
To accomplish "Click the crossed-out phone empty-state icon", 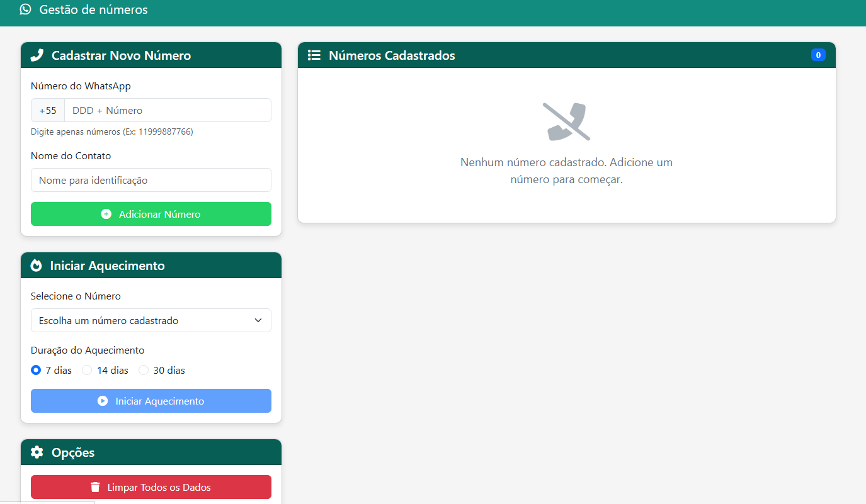I will 566,121.
